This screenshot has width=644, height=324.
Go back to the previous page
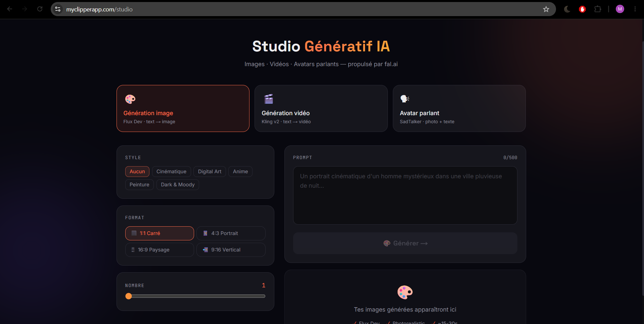(x=10, y=9)
